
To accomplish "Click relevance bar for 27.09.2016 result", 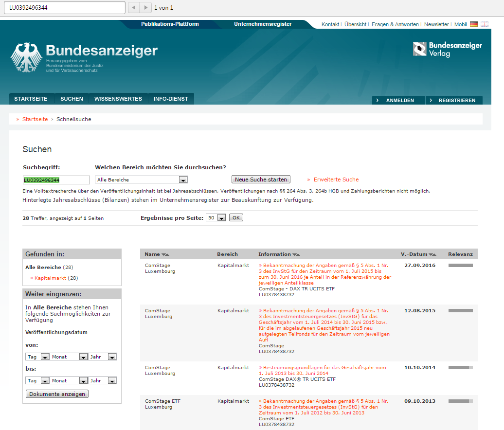I will 460,266.
